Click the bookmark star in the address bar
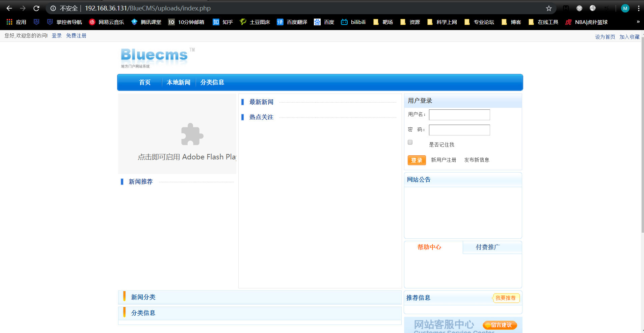 (549, 8)
